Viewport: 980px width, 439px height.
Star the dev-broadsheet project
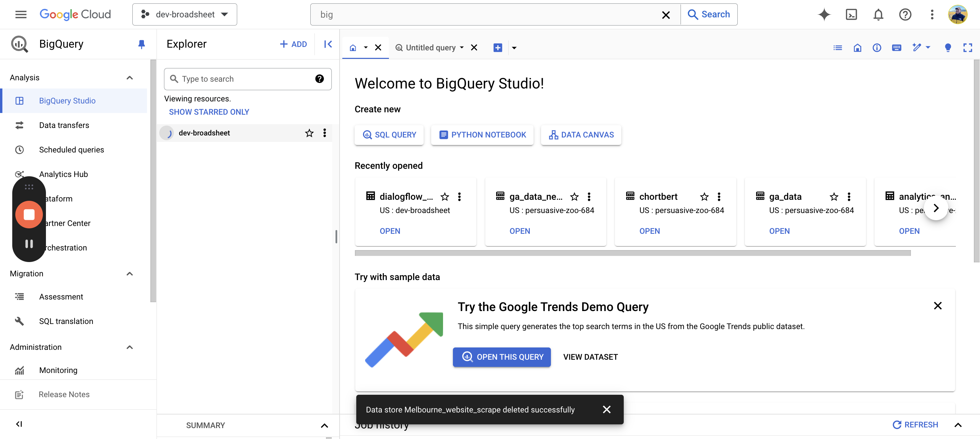pos(309,133)
